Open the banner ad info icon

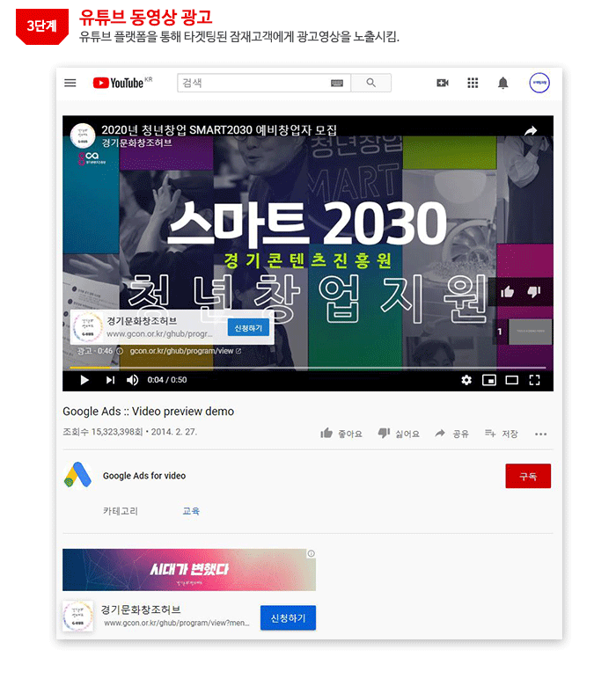pyautogui.click(x=311, y=553)
